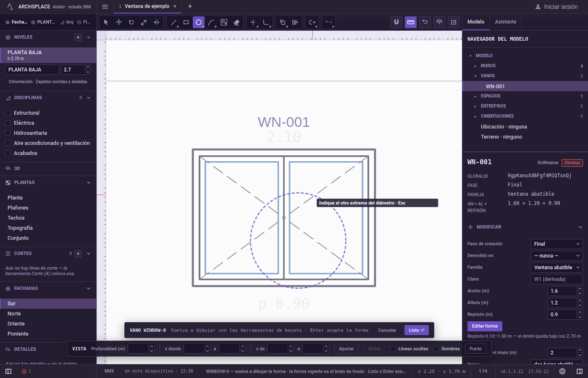This screenshot has width=588, height=378.
Task: Choose the eraser tool in toolbar
Action: (236, 22)
